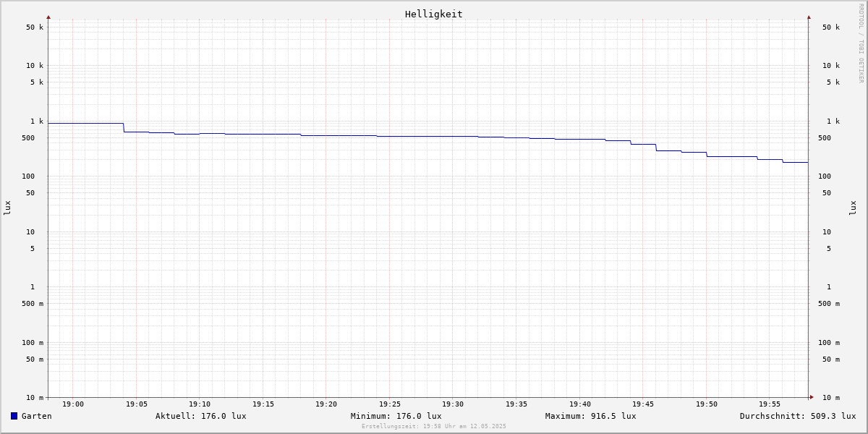This screenshot has width=868, height=434.
Task: Click the '100' label on left axis
Action: click(x=28, y=176)
